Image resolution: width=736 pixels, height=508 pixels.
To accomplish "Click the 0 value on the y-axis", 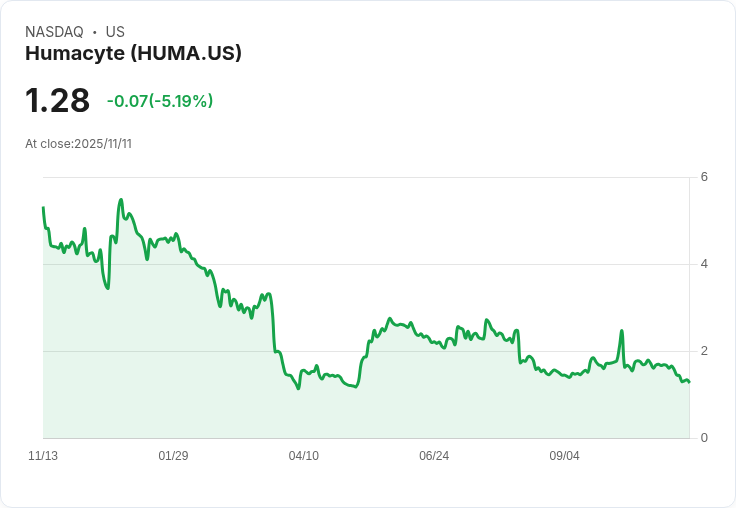I will tap(704, 438).
